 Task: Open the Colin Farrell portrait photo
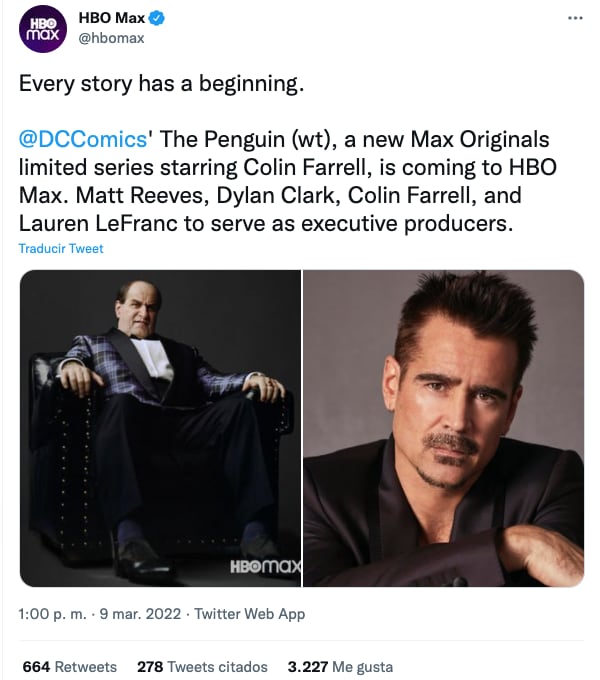pyautogui.click(x=443, y=428)
